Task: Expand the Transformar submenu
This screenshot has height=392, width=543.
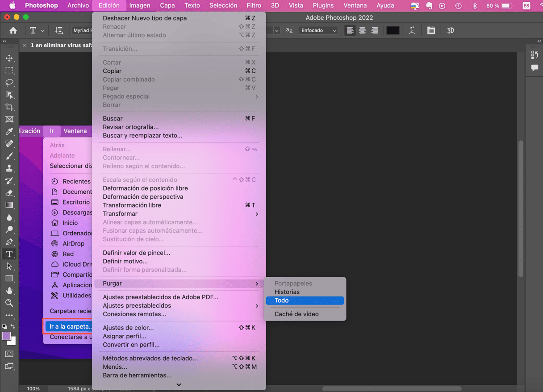Action: pyautogui.click(x=179, y=214)
